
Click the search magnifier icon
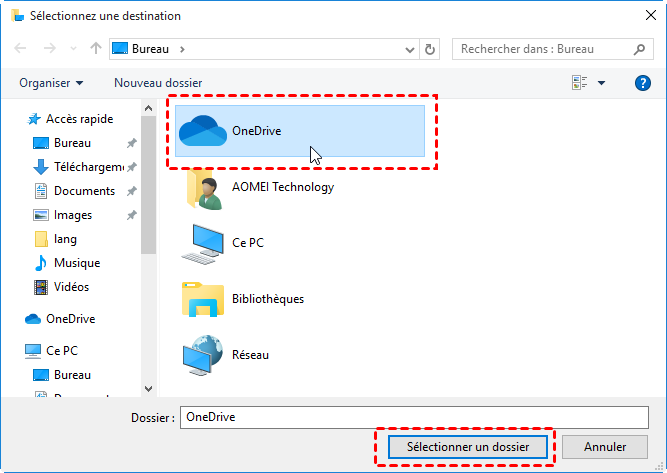(639, 49)
